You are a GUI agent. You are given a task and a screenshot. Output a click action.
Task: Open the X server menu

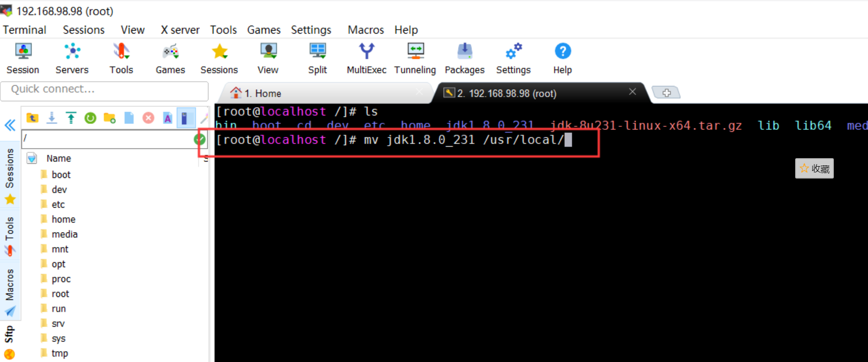tap(180, 30)
